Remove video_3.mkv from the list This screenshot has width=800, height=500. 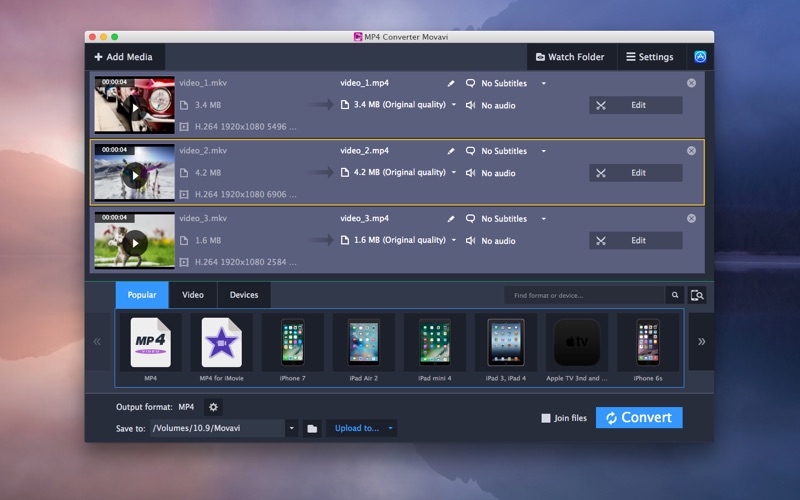coord(691,218)
